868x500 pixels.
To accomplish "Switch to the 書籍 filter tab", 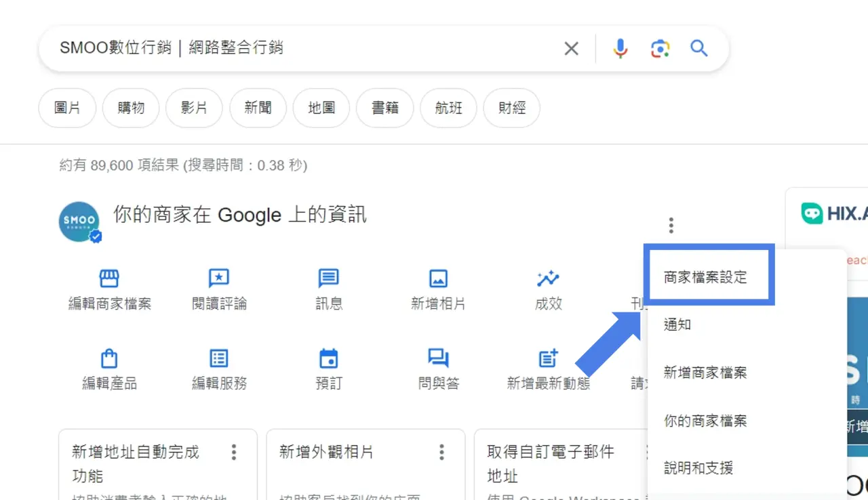I will [385, 108].
